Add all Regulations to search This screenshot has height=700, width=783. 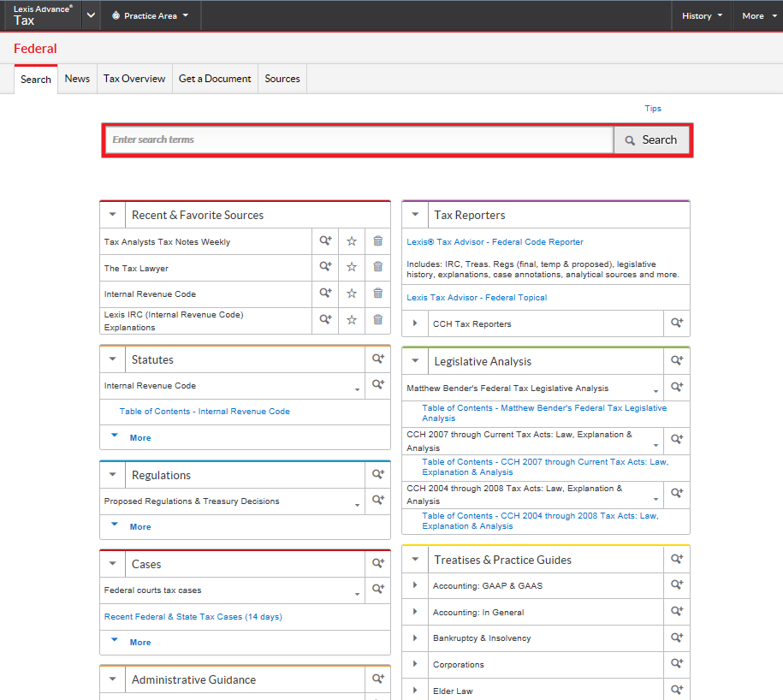tap(378, 474)
